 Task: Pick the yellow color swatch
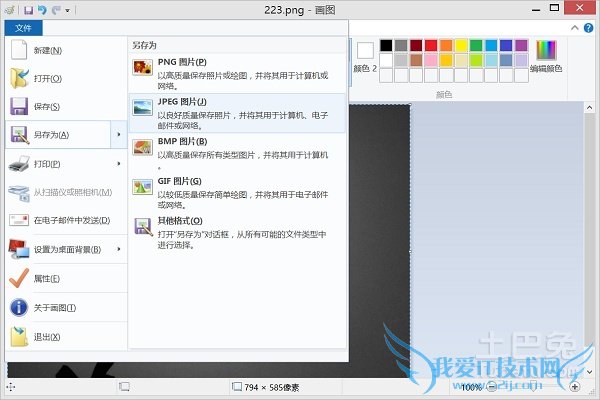pyautogui.click(x=461, y=45)
